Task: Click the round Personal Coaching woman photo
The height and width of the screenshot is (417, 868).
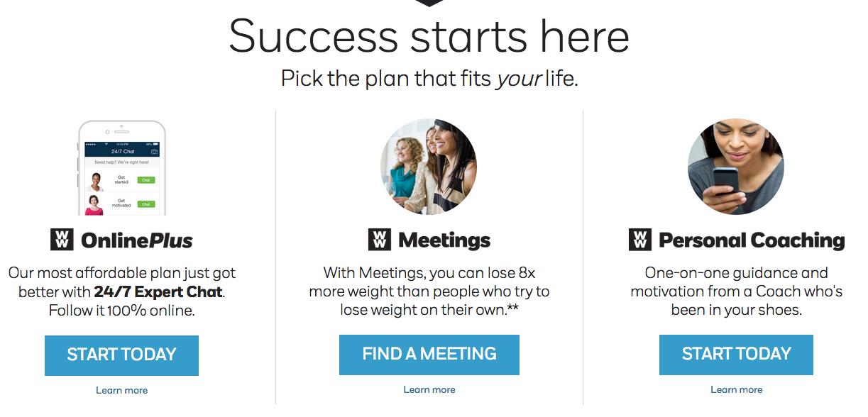Action: [736, 167]
